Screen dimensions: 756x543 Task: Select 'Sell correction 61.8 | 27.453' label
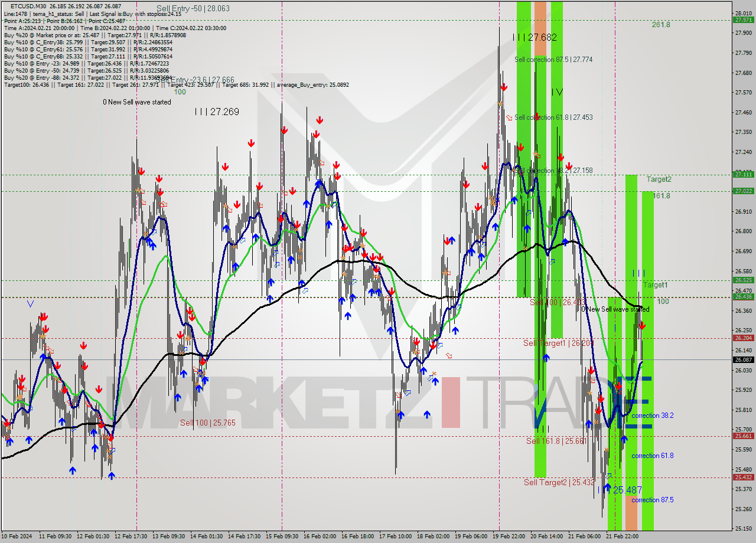pos(553,117)
